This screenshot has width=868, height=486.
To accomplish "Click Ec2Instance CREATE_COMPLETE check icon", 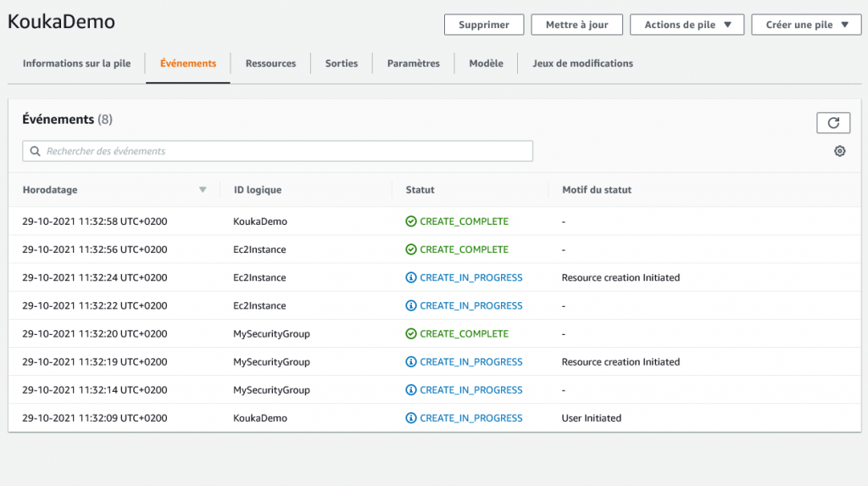I will [411, 249].
